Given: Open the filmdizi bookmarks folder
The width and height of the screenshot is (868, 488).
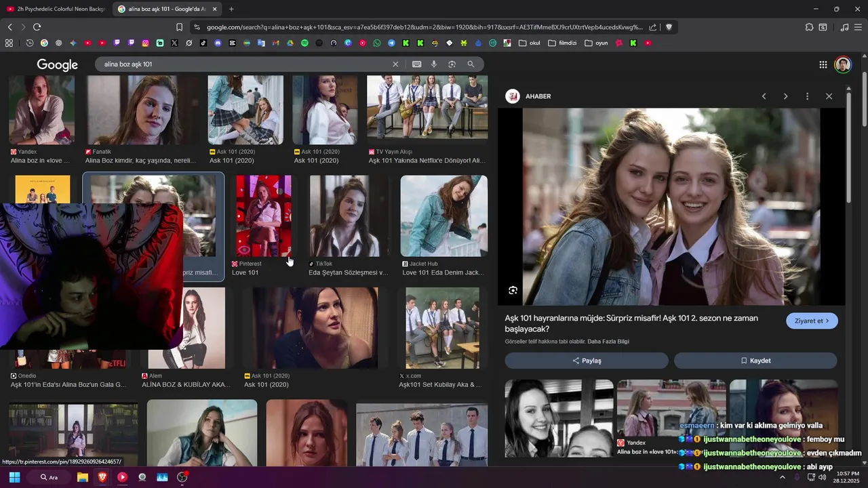Looking at the screenshot, I should (x=562, y=43).
